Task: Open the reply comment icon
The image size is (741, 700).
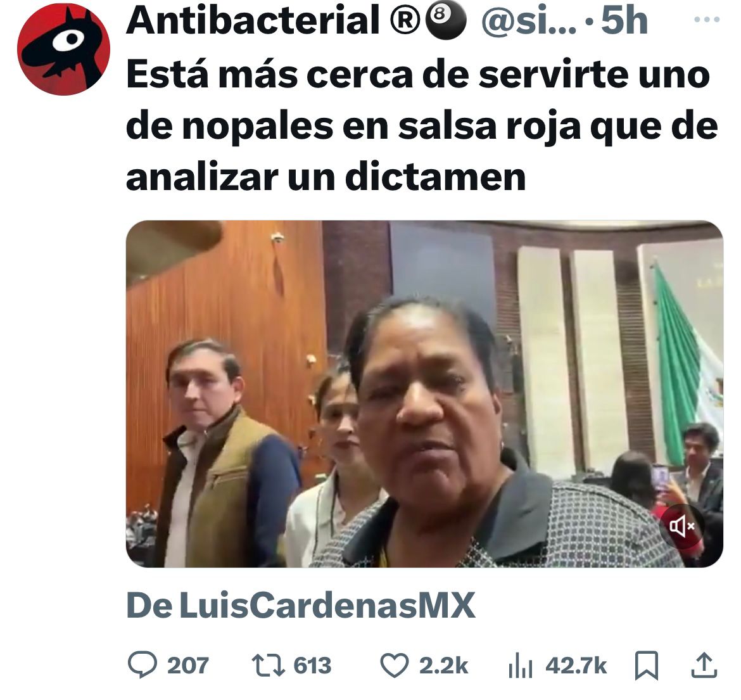Action: (x=142, y=665)
